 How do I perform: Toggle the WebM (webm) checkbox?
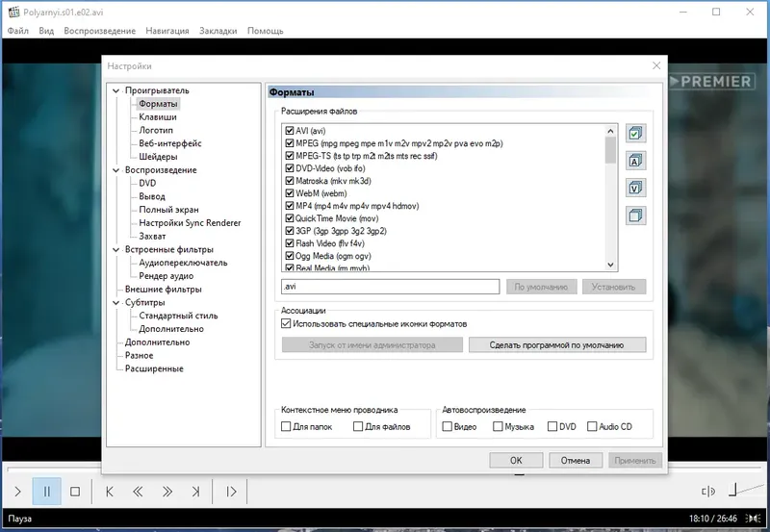coord(290,193)
